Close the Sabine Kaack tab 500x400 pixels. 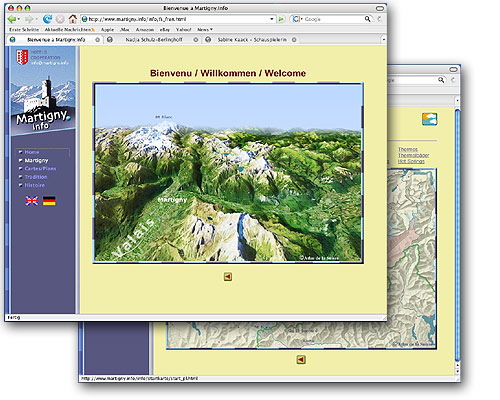294,40
